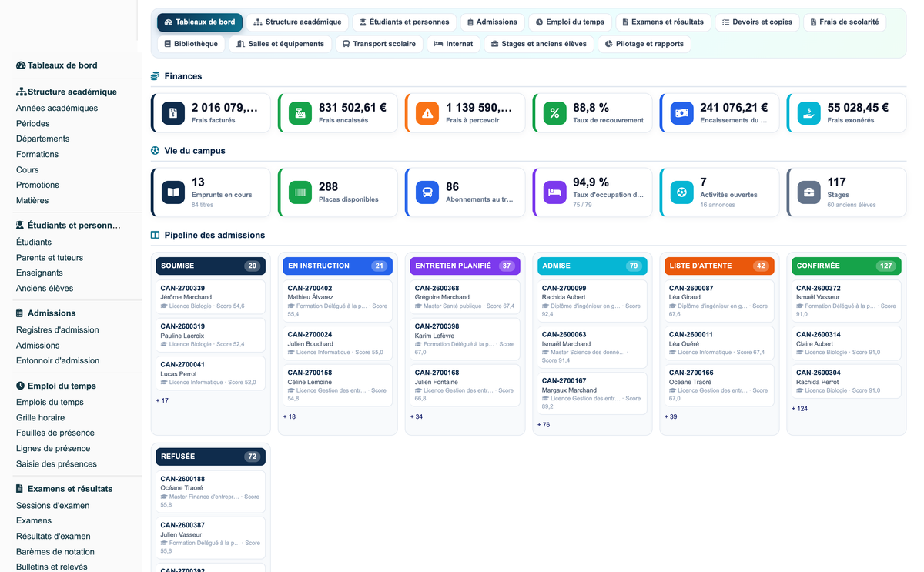Switch to the Pilotage et rapports tab

pyautogui.click(x=644, y=44)
